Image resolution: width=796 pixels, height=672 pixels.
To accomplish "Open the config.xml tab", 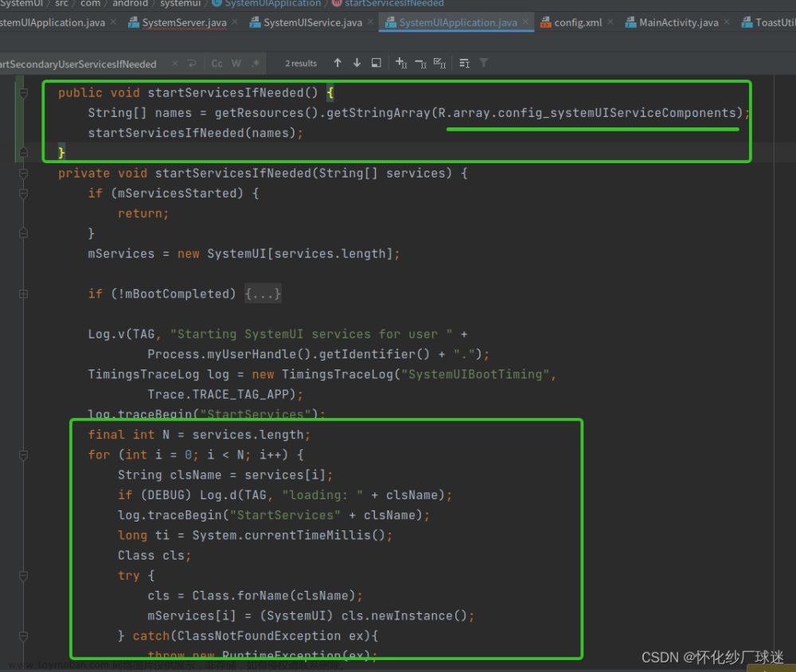I will click(578, 22).
